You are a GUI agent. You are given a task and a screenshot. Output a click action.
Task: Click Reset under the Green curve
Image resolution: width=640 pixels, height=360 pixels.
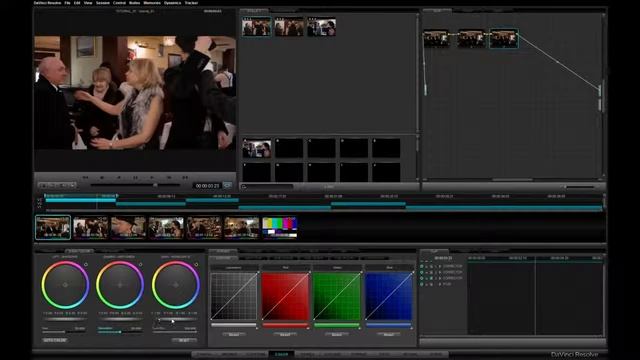(337, 334)
